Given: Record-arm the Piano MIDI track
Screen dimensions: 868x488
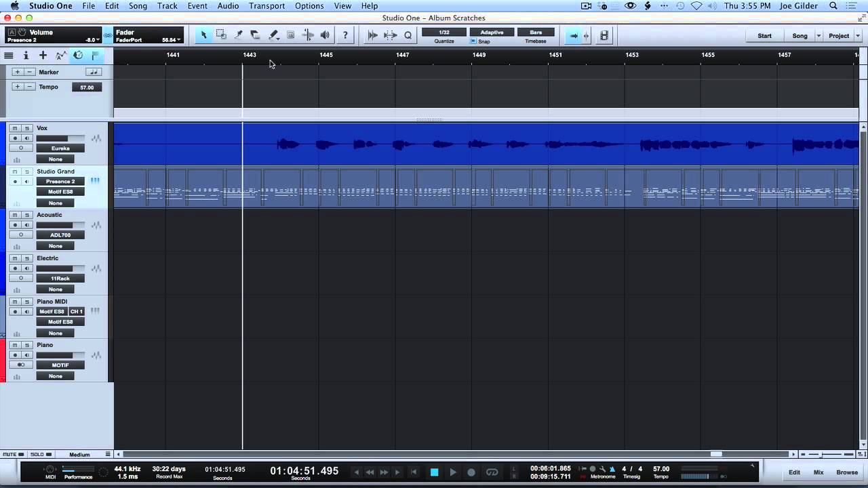Looking at the screenshot, I should [x=15, y=312].
